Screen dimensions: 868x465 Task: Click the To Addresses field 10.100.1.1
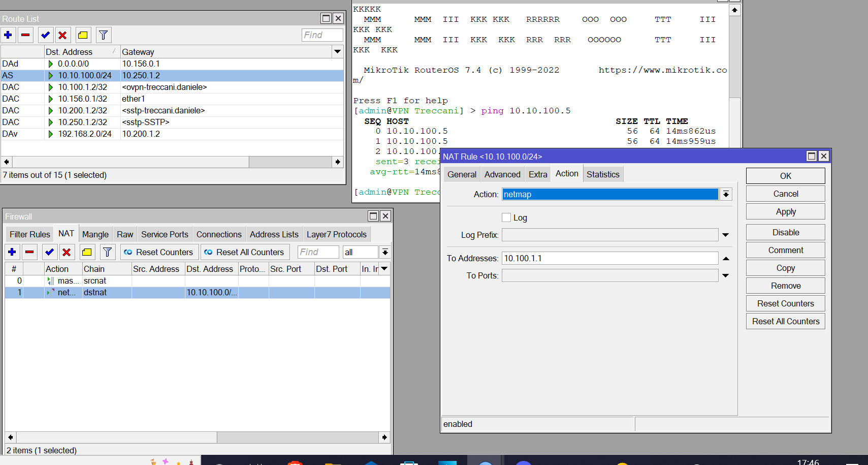coord(610,258)
